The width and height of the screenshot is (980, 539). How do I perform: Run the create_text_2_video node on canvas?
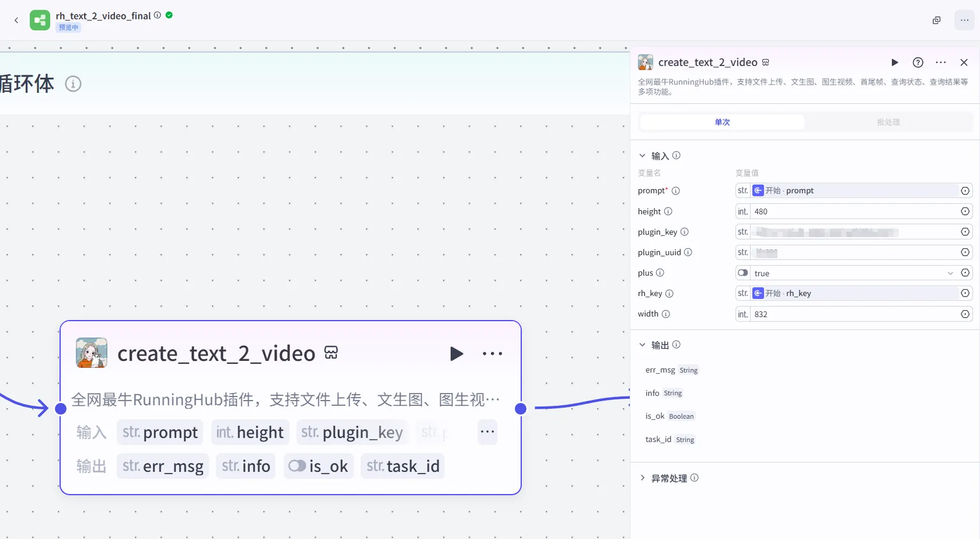coord(456,353)
